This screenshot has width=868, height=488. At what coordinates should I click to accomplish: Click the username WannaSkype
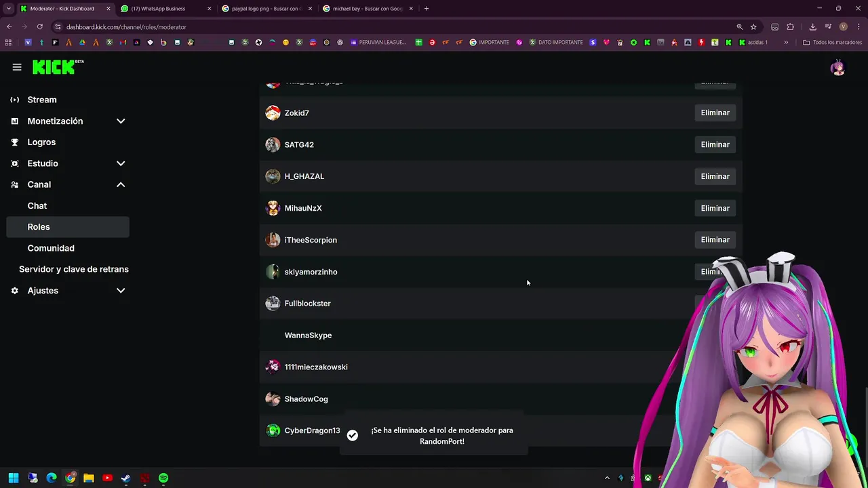308,335
